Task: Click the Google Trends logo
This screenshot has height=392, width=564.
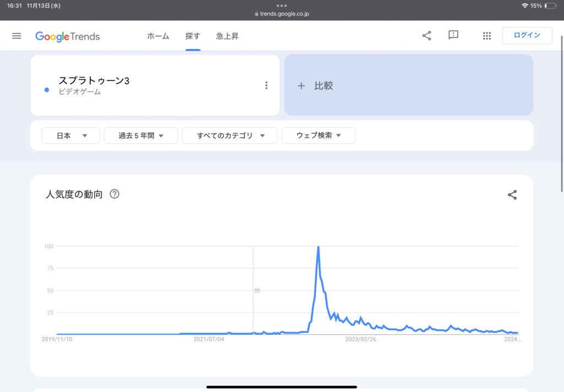Action: point(68,36)
